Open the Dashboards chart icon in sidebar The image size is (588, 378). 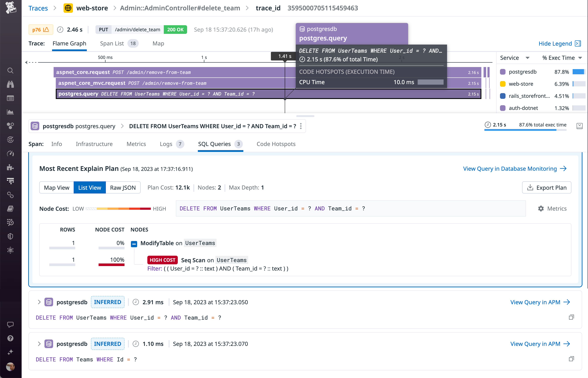click(10, 112)
